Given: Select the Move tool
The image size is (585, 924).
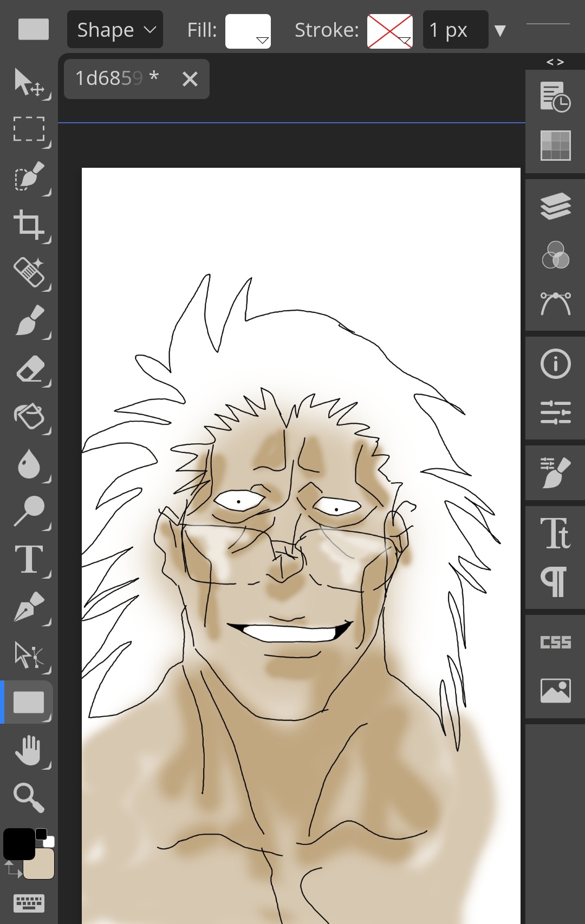Looking at the screenshot, I should [x=29, y=82].
